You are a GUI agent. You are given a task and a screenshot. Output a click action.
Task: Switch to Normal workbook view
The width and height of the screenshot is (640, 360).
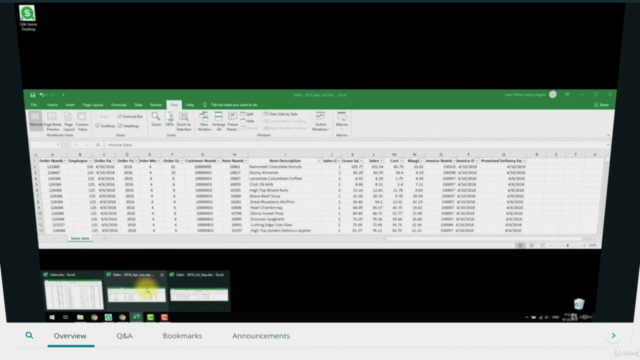36,121
